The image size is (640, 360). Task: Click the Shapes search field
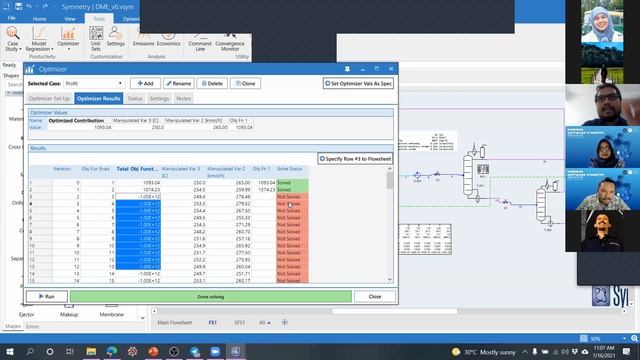(x=15, y=84)
